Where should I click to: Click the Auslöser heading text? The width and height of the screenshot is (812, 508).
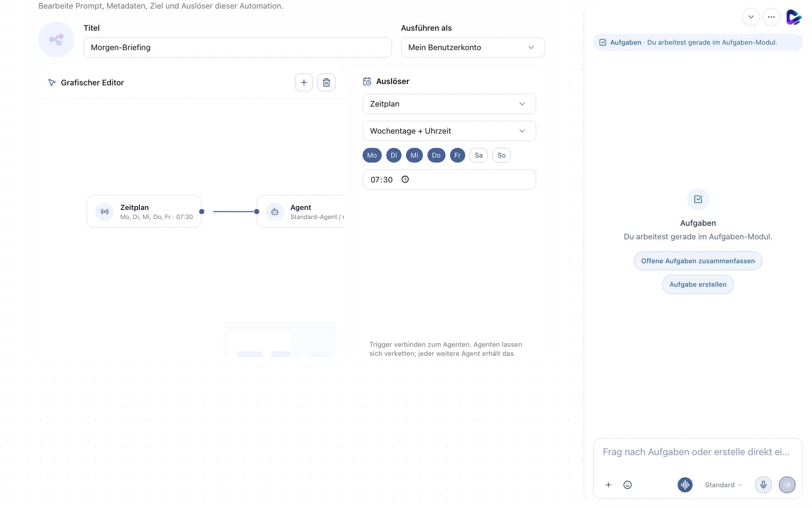(x=392, y=81)
